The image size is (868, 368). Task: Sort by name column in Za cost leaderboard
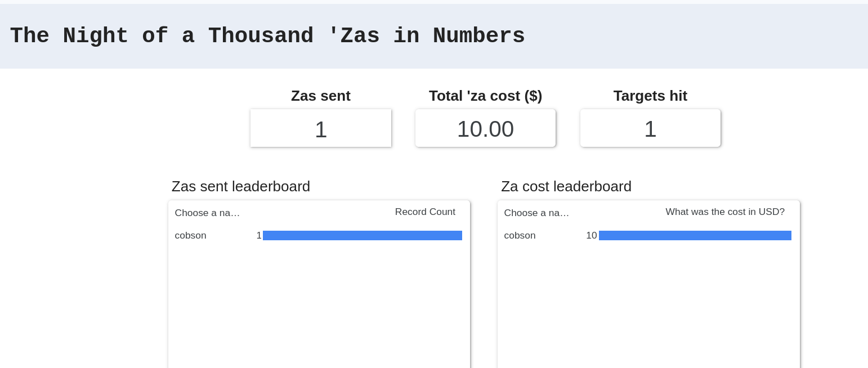[x=536, y=213]
